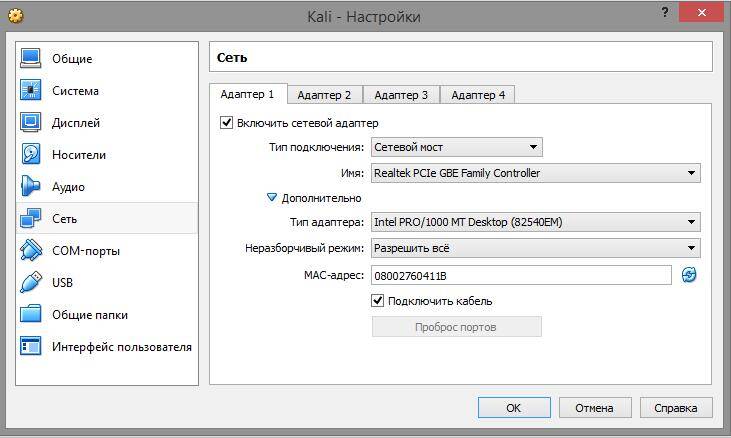Switch to Адаптер 4 tab

tap(478, 95)
